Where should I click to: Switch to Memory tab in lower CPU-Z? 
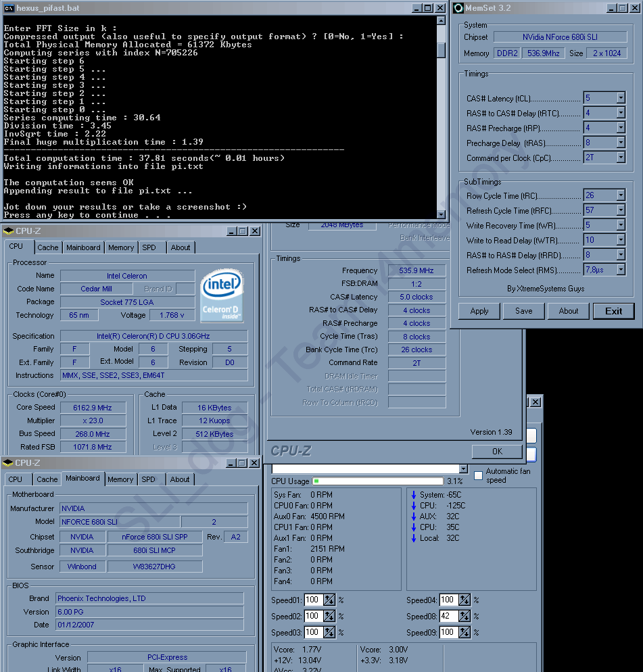click(x=120, y=479)
